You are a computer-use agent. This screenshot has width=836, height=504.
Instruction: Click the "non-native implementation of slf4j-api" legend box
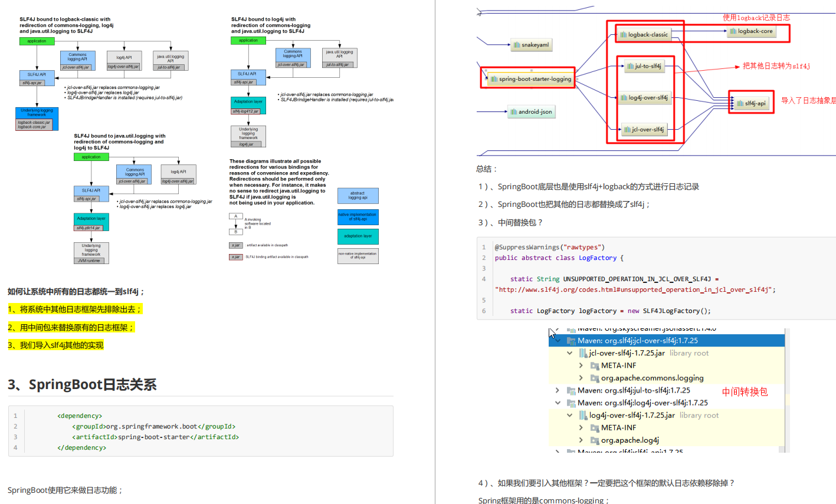pos(358,256)
